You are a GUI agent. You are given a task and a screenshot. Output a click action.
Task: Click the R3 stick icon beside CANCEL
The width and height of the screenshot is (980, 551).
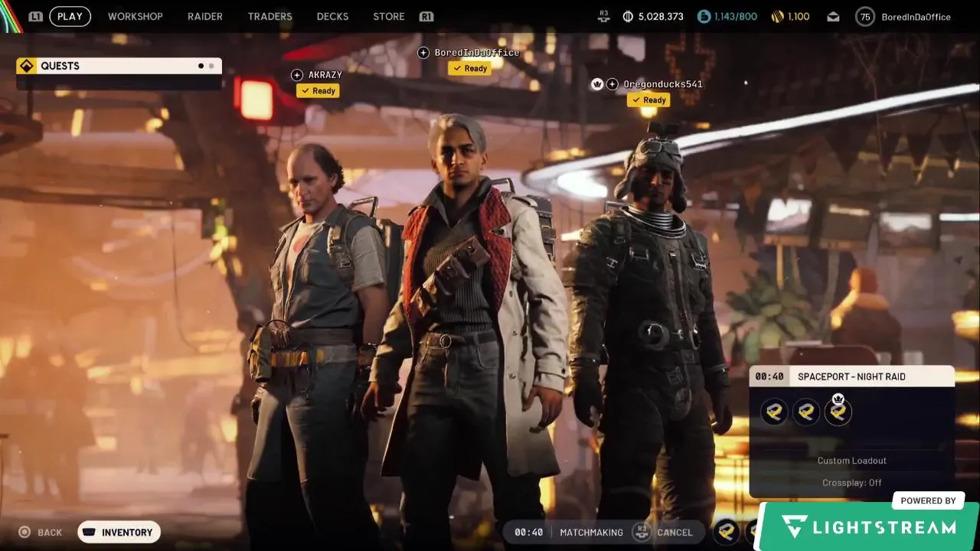tap(642, 532)
